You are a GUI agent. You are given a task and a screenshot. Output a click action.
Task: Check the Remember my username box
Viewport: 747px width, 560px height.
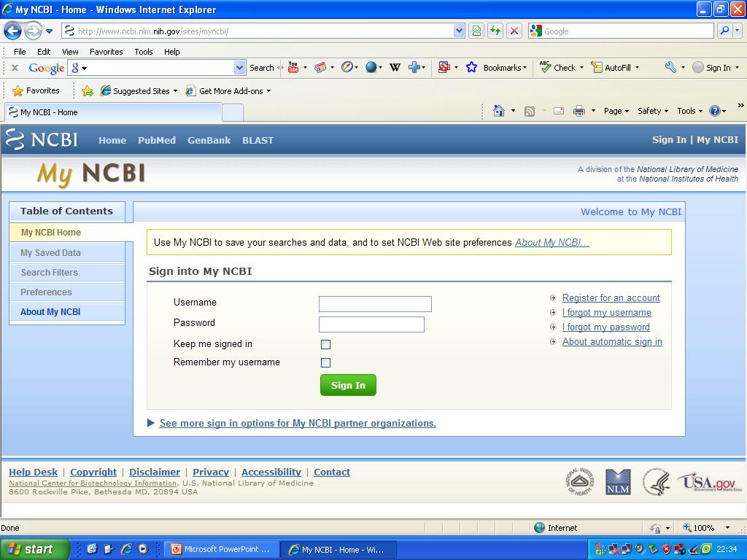326,363
